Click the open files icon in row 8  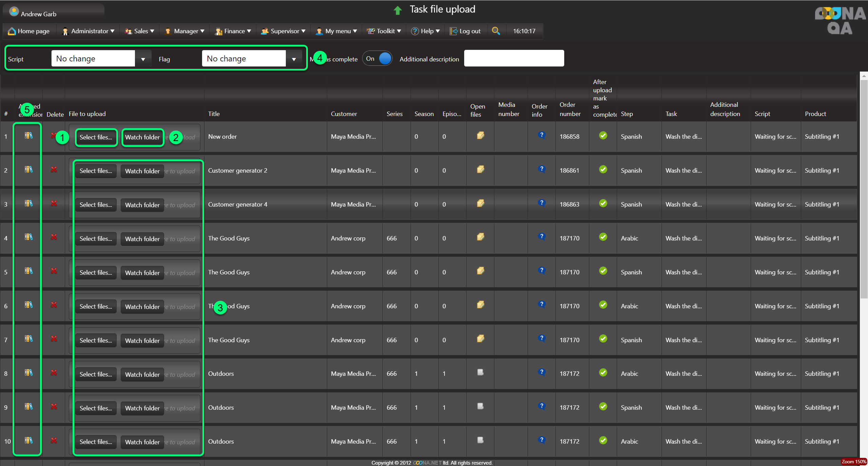click(480, 372)
